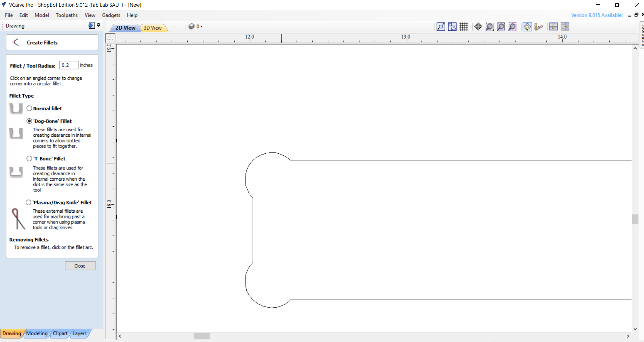Select the pan view (four arrows) tool
Screen dimensions: 644x342
(478, 27)
